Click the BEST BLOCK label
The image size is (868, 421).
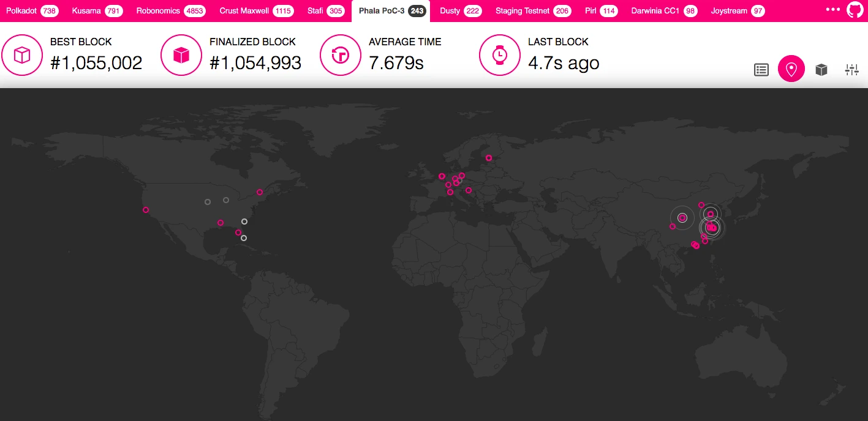(x=81, y=42)
